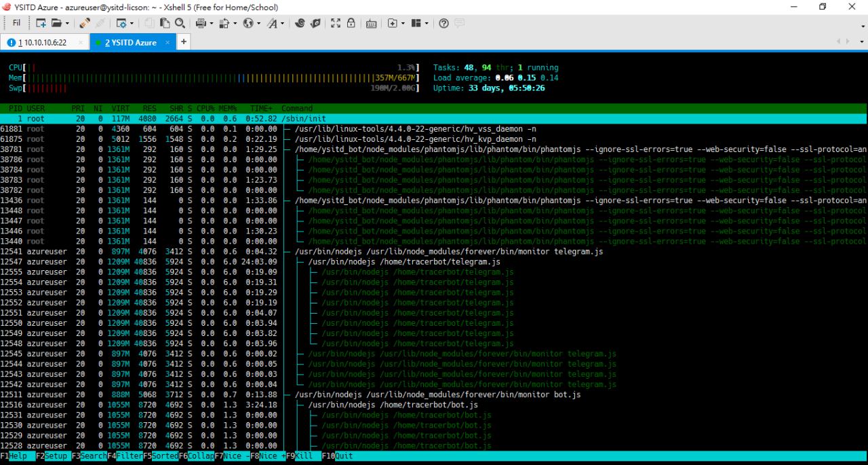868x465 pixels.
Task: Click the virtual keyboard icon in toolbar
Action: tap(371, 23)
